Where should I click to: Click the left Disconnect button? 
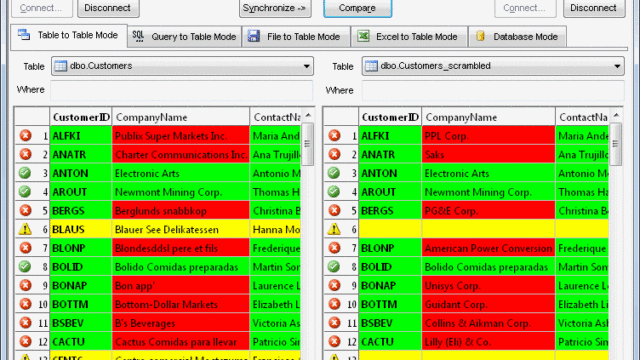[x=108, y=8]
